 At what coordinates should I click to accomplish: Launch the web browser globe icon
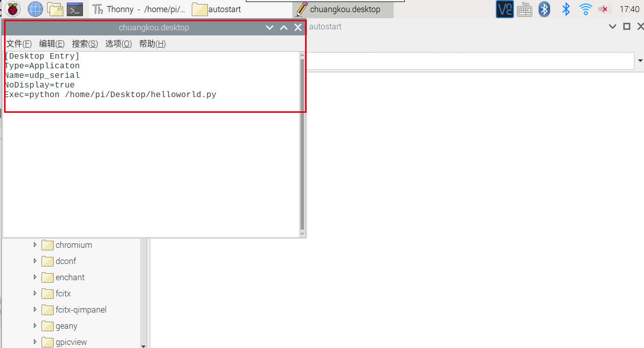point(35,9)
